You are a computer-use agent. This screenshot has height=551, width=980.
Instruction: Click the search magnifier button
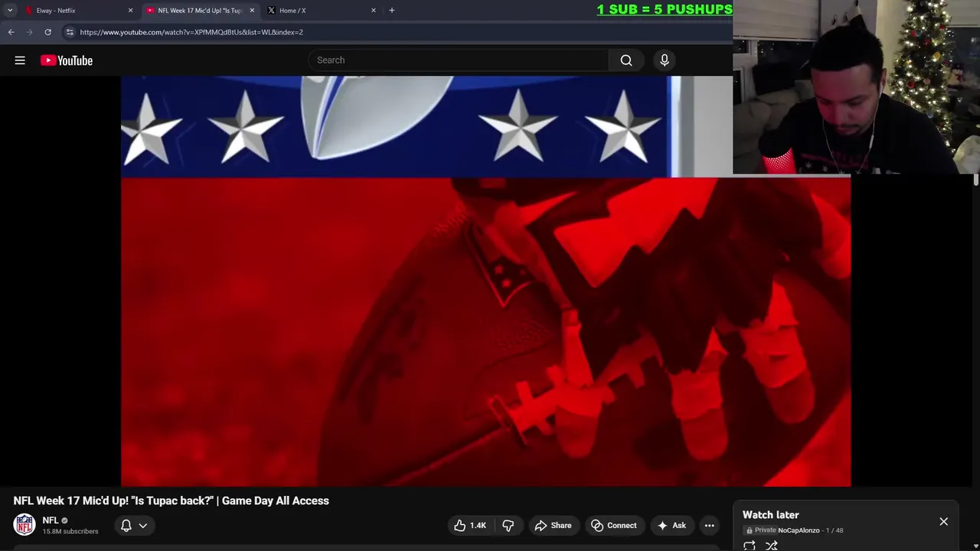(626, 60)
